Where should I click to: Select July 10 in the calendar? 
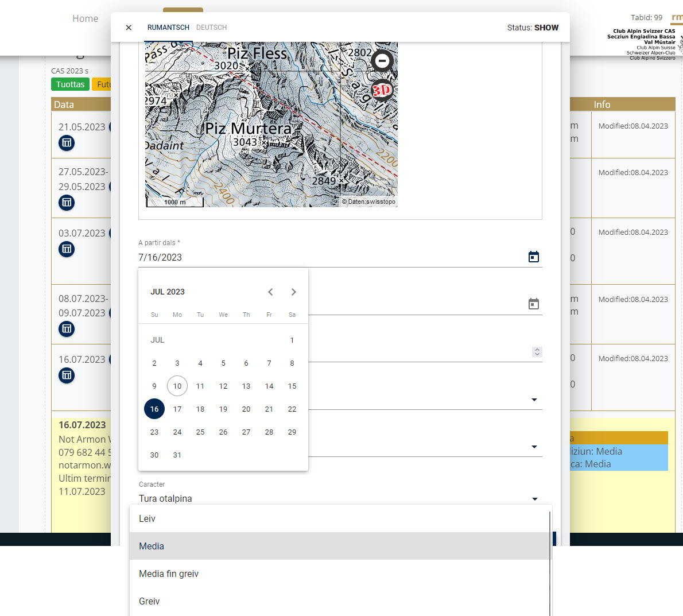coord(177,386)
